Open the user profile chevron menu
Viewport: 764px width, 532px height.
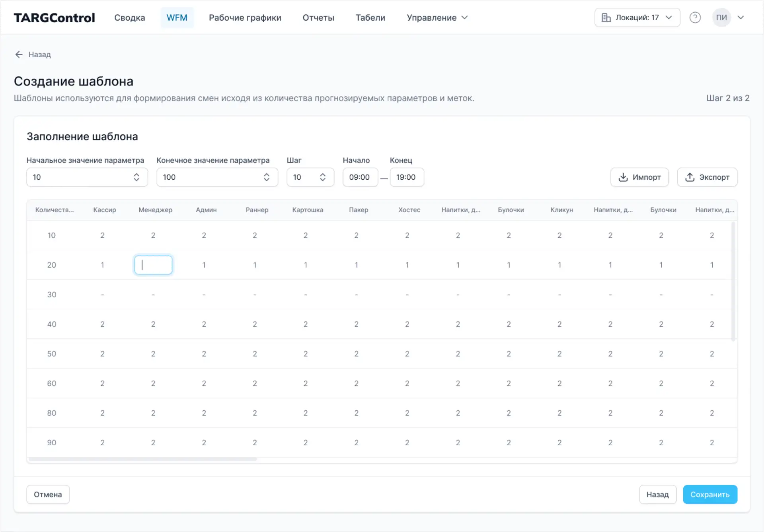[x=741, y=17]
